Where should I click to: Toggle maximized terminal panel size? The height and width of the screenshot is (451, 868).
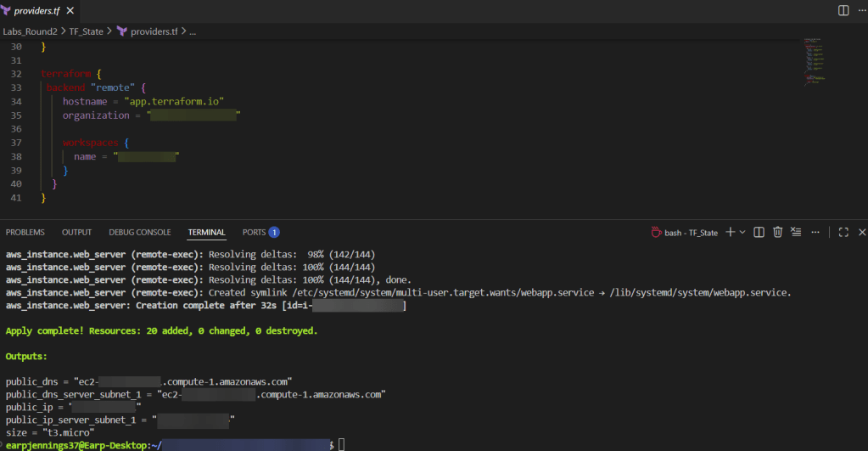(x=843, y=232)
